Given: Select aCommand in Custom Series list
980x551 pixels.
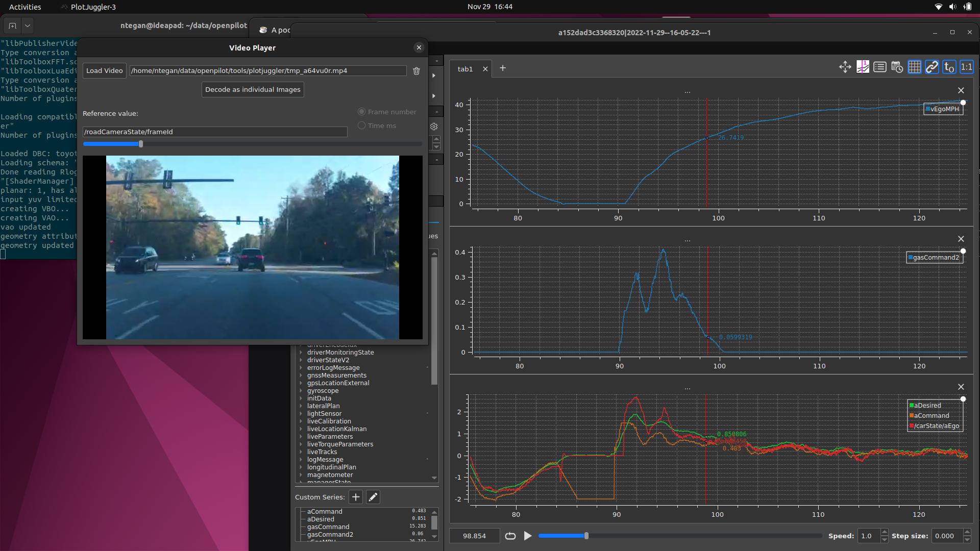Looking at the screenshot, I should coord(325,512).
